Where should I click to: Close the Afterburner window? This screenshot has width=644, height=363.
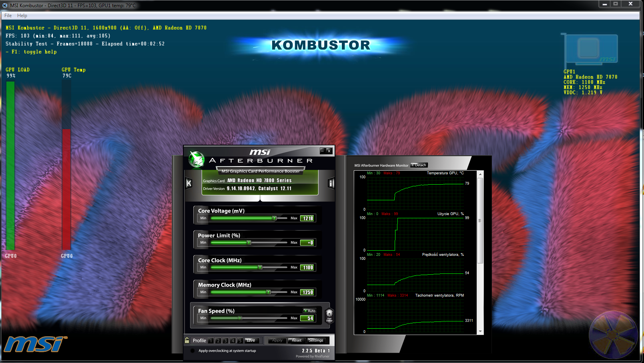pyautogui.click(x=329, y=151)
